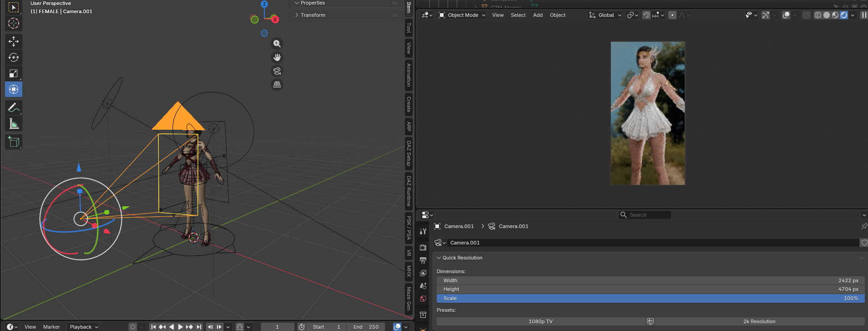
Task: Open the Render properties tab icon
Action: click(x=423, y=247)
